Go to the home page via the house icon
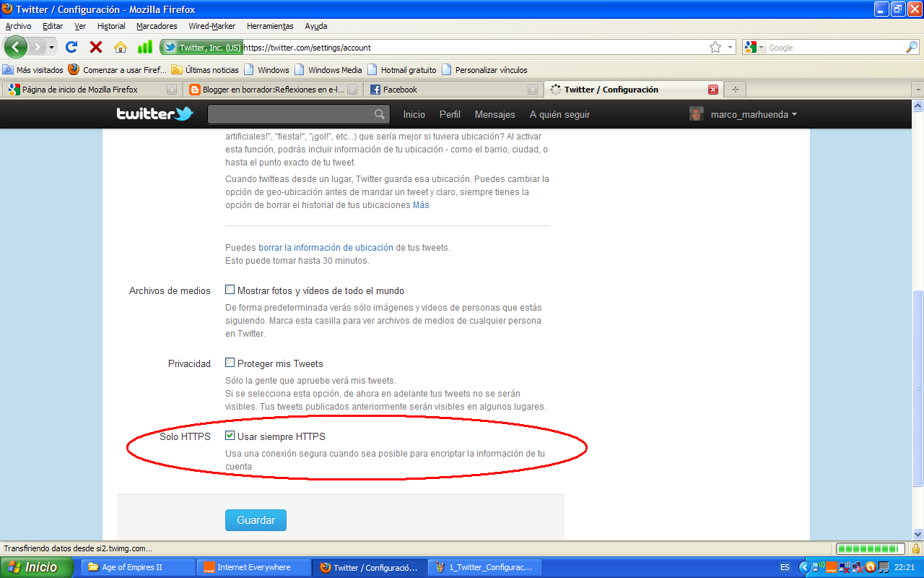 120,47
